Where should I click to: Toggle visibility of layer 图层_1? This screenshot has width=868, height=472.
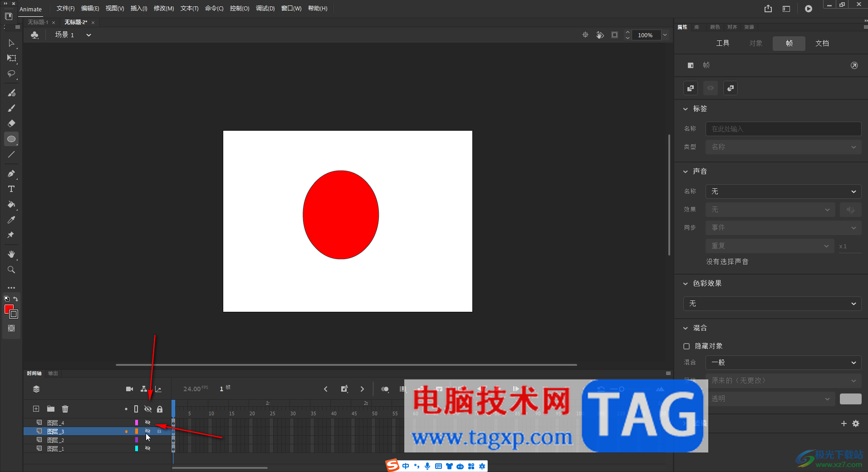click(x=147, y=448)
